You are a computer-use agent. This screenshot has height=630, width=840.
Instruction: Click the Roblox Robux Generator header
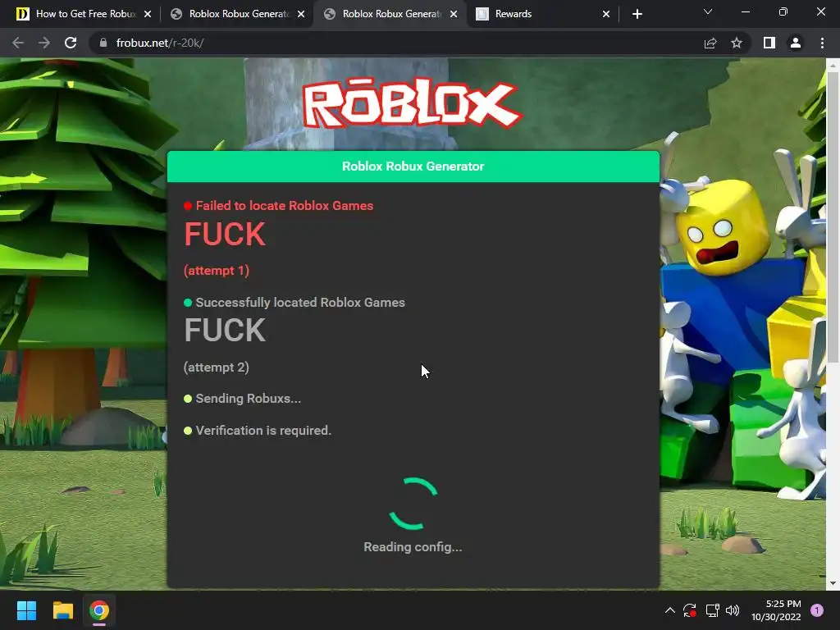click(x=413, y=167)
